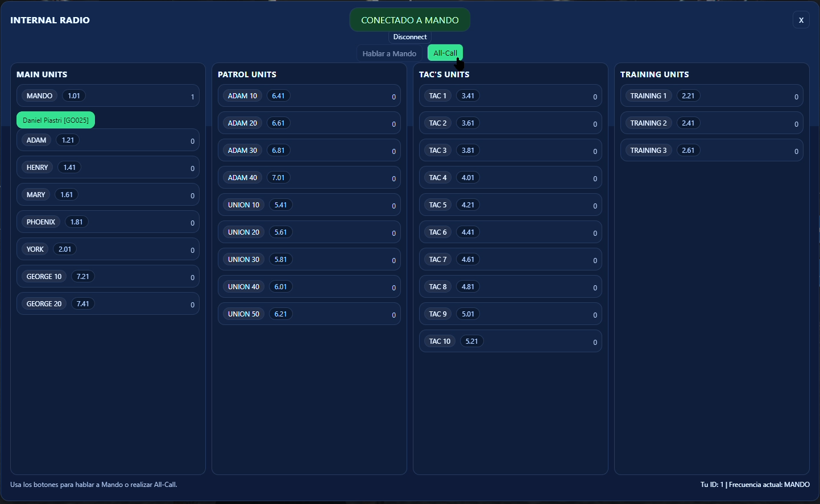Select the TRAINING 1 channel
This screenshot has width=820, height=504.
[x=712, y=96]
